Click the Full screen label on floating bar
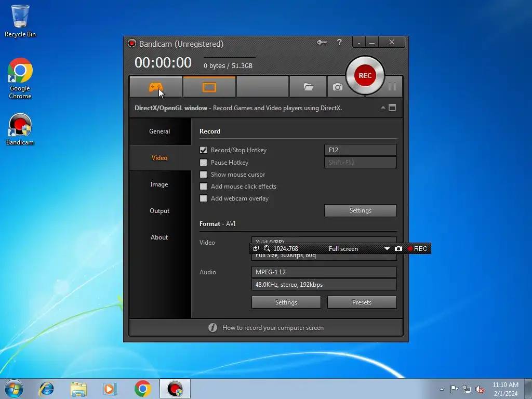The width and height of the screenshot is (532, 399). click(343, 249)
